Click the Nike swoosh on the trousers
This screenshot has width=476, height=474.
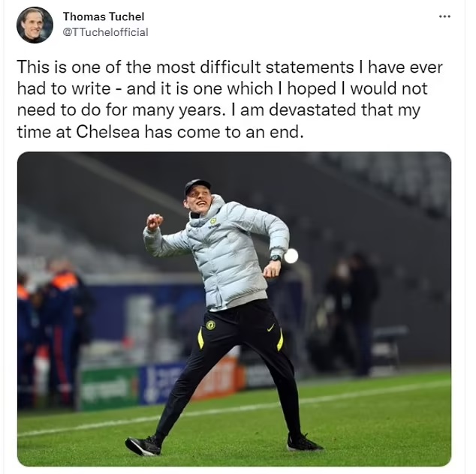pyautogui.click(x=271, y=328)
